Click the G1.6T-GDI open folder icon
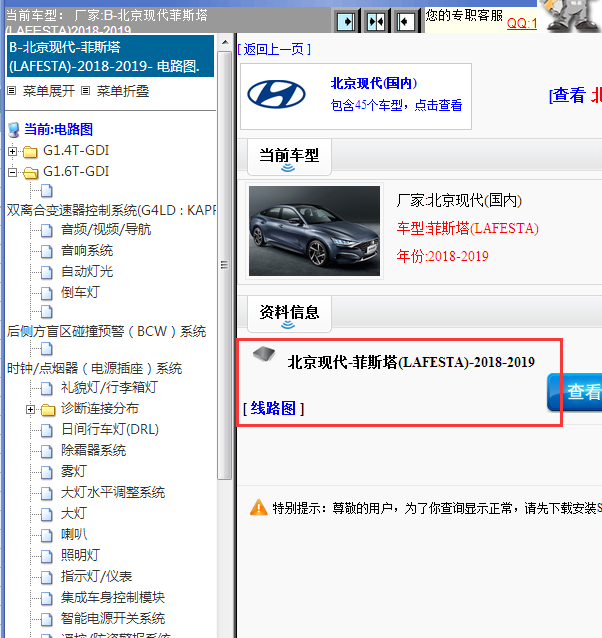 (x=30, y=173)
